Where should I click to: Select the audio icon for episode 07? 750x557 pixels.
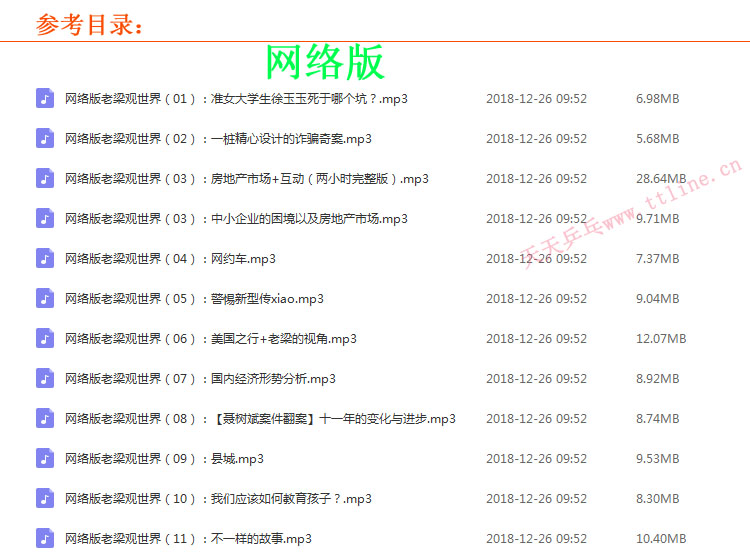[45, 378]
